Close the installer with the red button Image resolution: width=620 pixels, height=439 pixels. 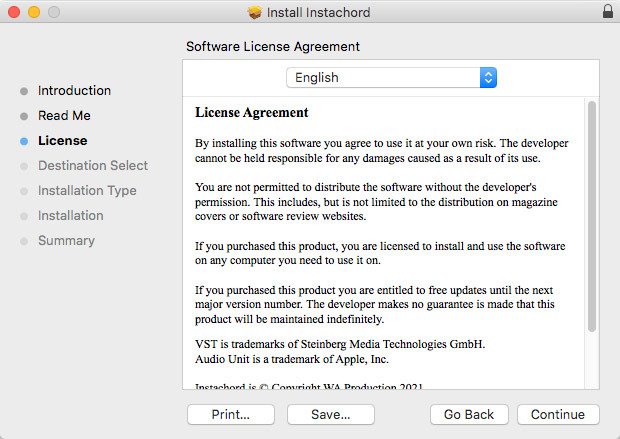[13, 12]
